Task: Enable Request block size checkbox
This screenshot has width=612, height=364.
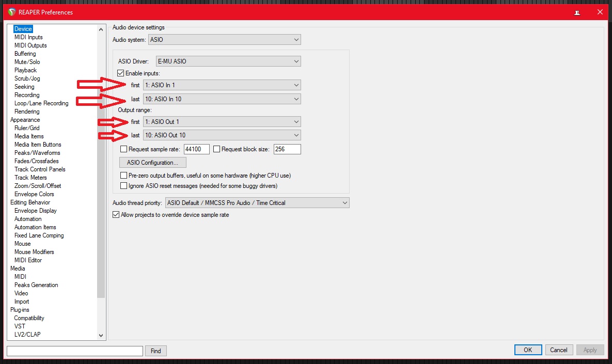Action: [x=216, y=149]
